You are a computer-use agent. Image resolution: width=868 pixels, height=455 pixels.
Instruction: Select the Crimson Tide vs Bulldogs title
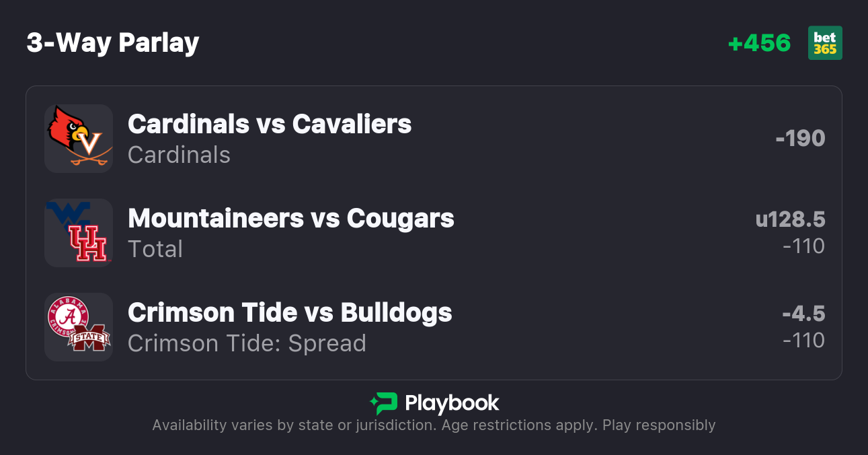(290, 312)
